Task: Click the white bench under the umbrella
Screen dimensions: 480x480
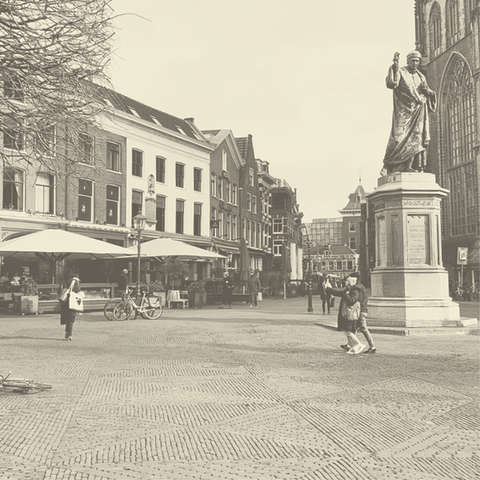Action: point(177,299)
